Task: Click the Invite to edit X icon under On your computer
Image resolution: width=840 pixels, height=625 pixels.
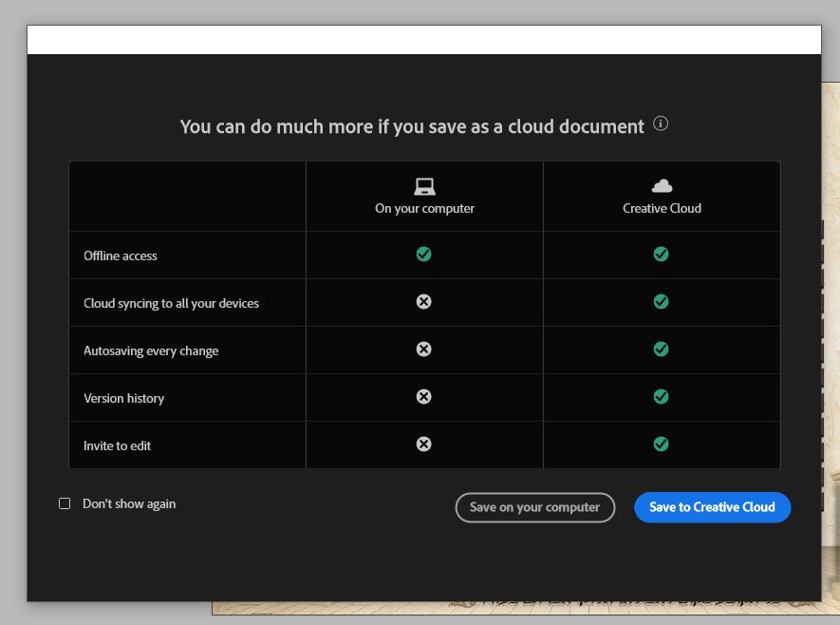Action: click(x=424, y=445)
